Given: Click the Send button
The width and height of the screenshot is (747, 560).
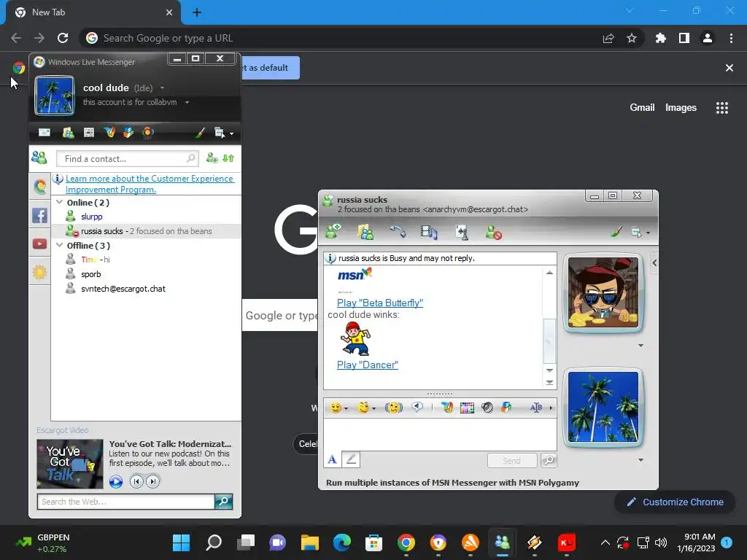Looking at the screenshot, I should 512,461.
